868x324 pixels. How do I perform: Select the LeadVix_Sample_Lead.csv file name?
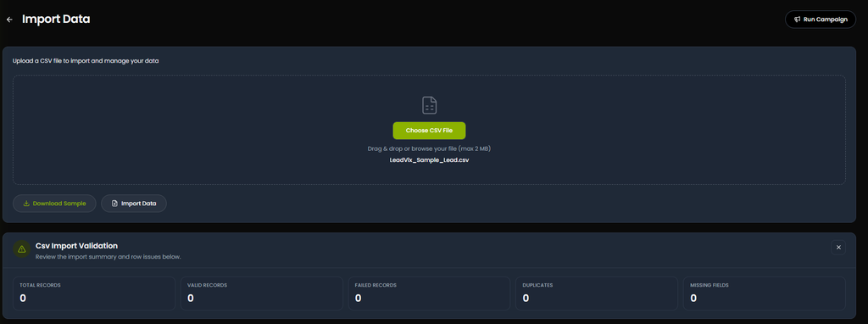(x=429, y=160)
